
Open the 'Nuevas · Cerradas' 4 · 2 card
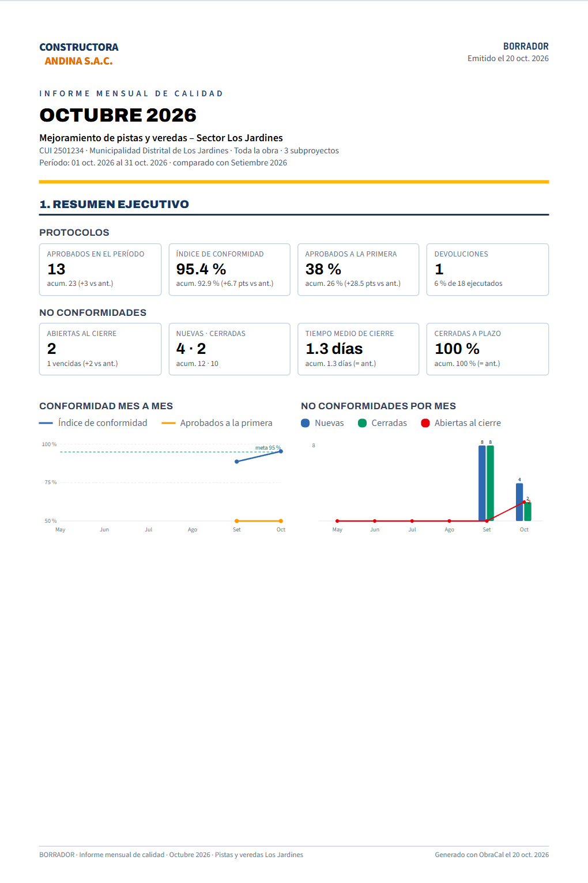[x=229, y=349]
